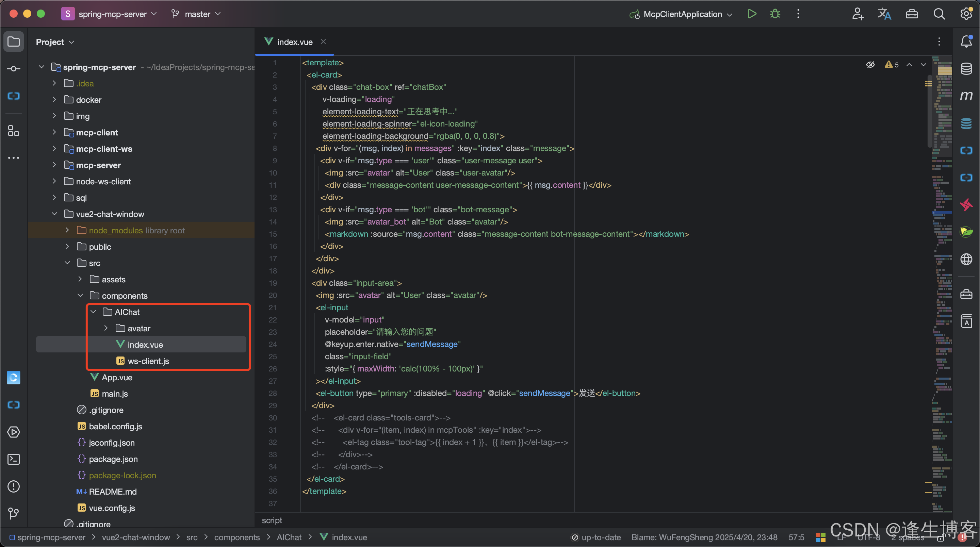Expand the mcp-client folder

coord(54,132)
